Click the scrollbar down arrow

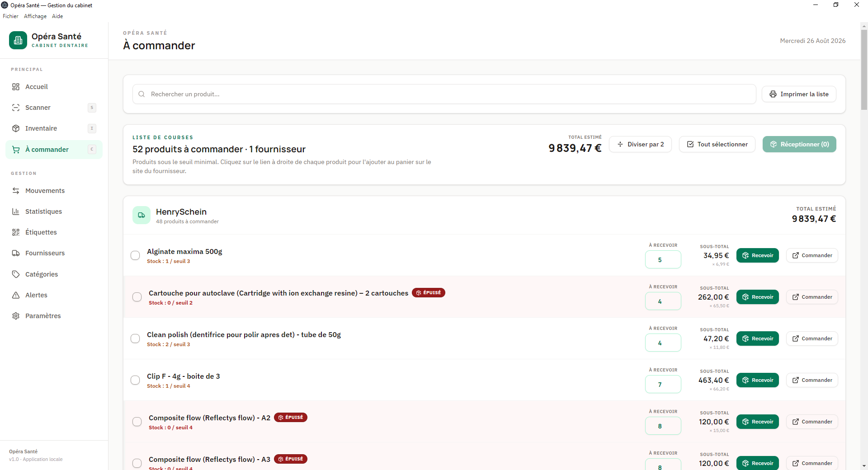coord(864,466)
